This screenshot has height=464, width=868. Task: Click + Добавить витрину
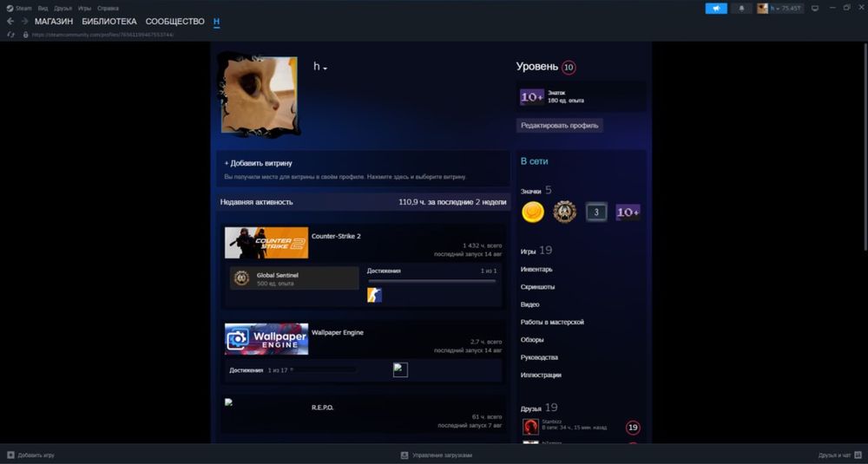click(258, 164)
